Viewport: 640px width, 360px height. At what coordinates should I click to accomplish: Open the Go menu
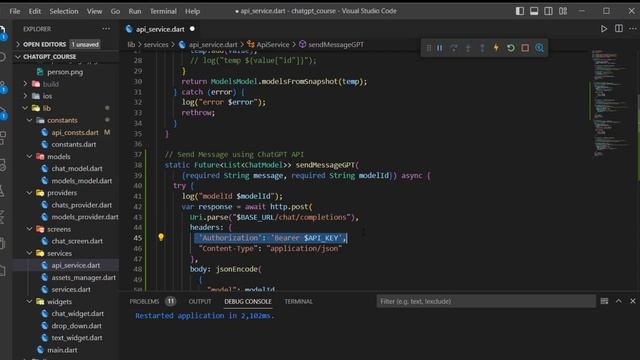[115, 11]
